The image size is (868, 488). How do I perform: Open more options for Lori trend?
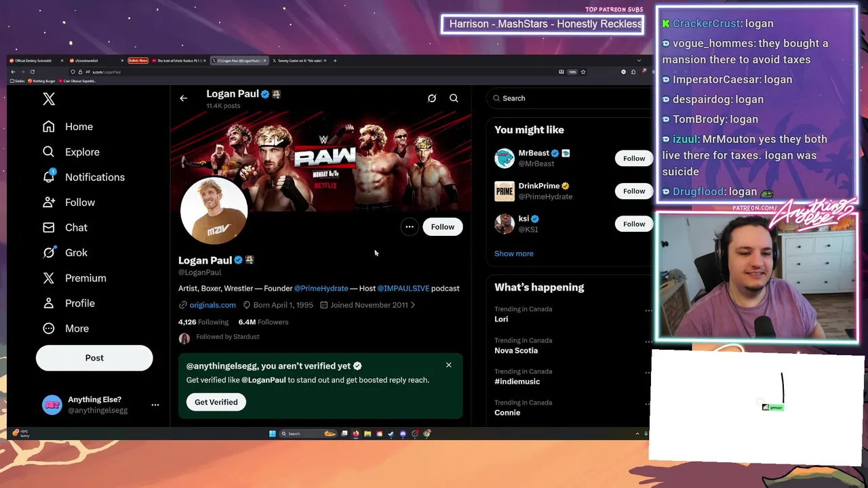pyautogui.click(x=648, y=310)
